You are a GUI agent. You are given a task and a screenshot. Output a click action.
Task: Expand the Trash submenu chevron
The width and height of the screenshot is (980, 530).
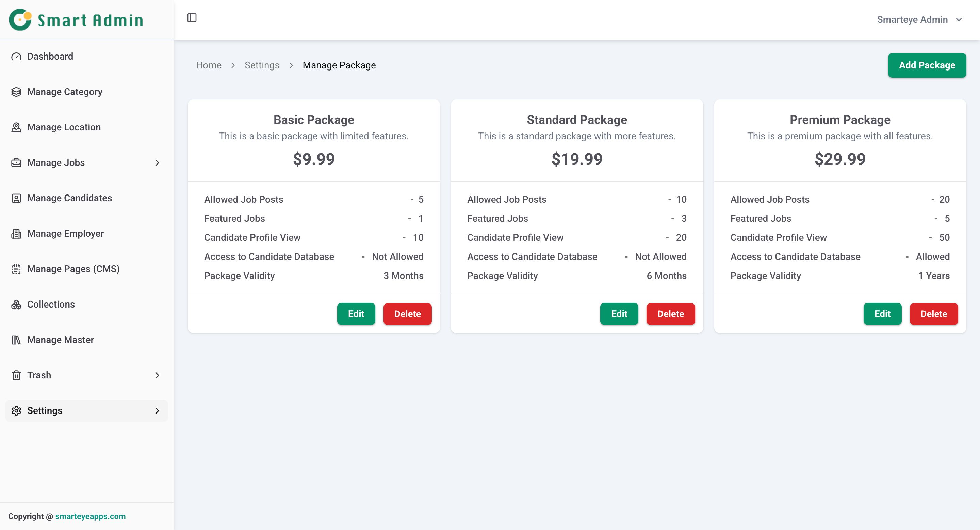[157, 375]
